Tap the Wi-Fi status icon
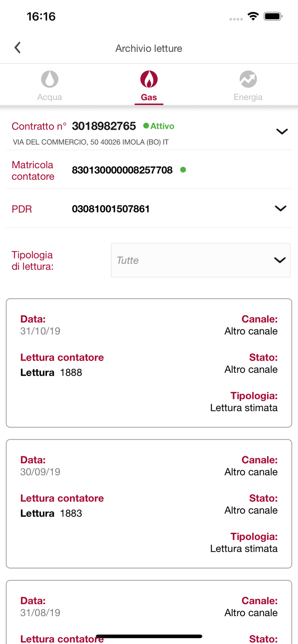The image size is (298, 644). pos(253,16)
